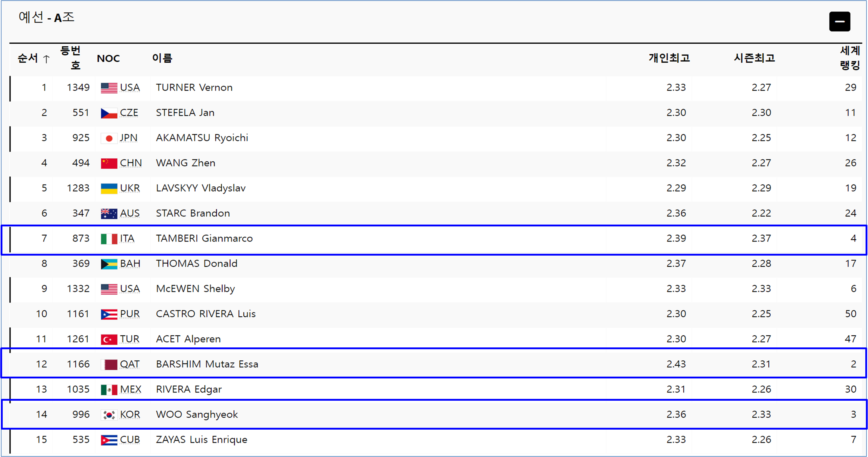Click the Italy flag icon next to ITA
The width and height of the screenshot is (868, 457).
109,239
